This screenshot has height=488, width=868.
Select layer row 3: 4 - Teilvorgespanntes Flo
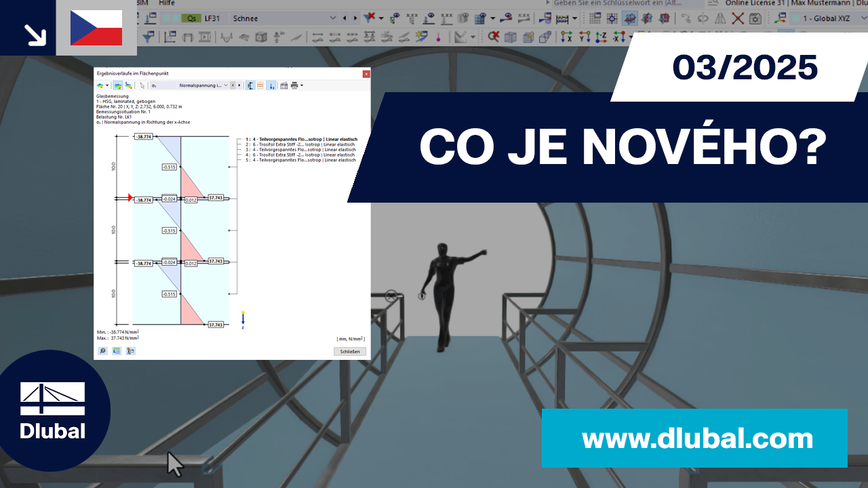[x=300, y=150]
